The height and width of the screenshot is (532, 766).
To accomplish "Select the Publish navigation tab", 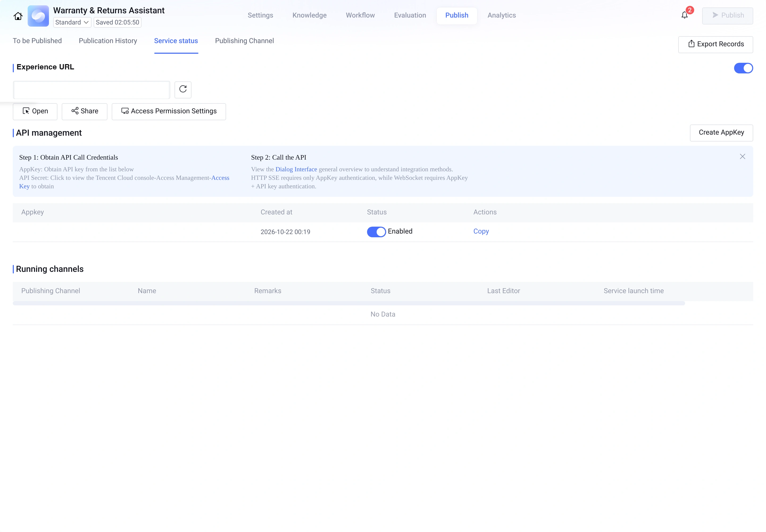I will coord(457,15).
